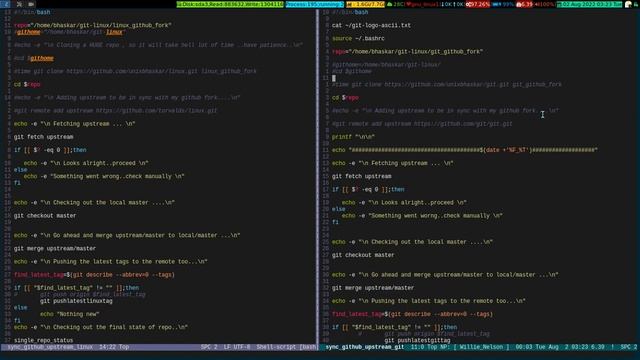Click the left pane buffer name sync_github_upstream_linux

(50, 347)
